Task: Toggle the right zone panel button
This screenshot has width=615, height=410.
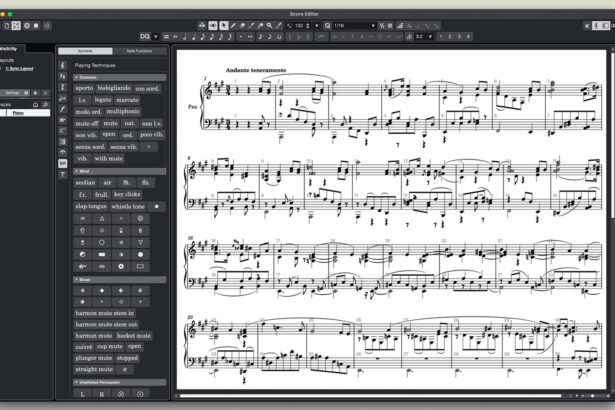Action: pos(606,26)
